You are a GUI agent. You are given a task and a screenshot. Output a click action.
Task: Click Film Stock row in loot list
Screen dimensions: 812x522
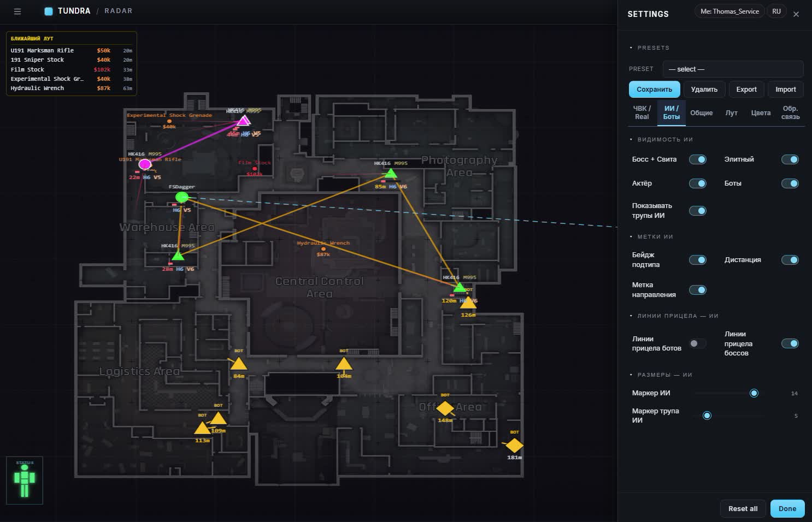click(72, 69)
